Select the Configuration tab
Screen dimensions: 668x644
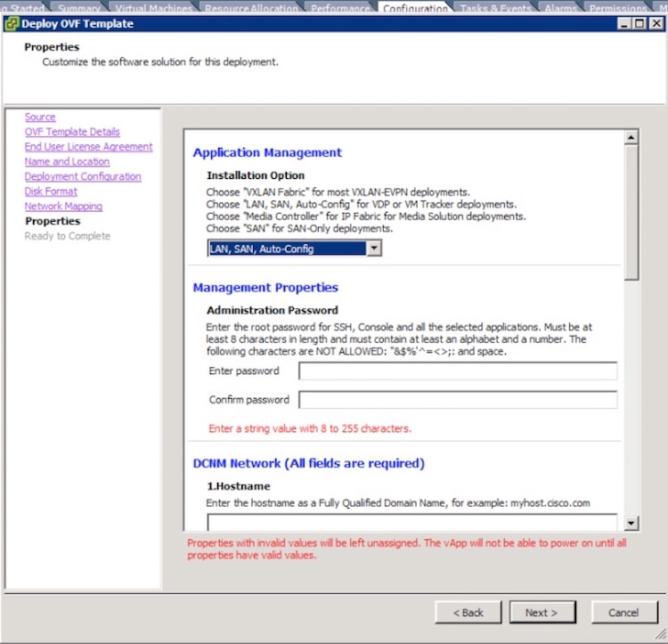tap(415, 8)
